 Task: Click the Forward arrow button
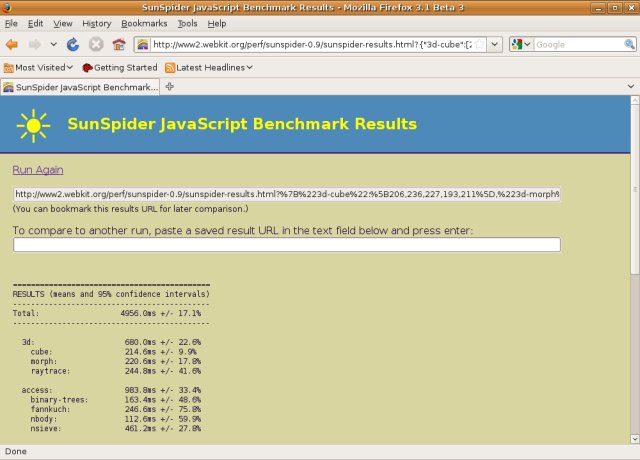click(x=35, y=44)
